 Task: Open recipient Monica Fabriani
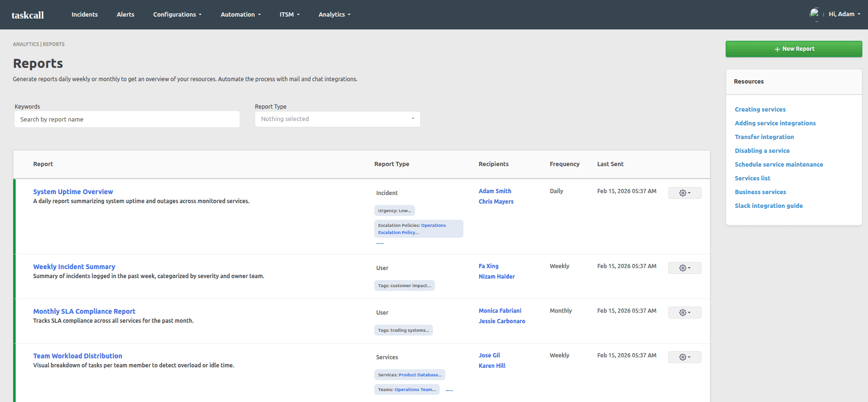(x=500, y=310)
